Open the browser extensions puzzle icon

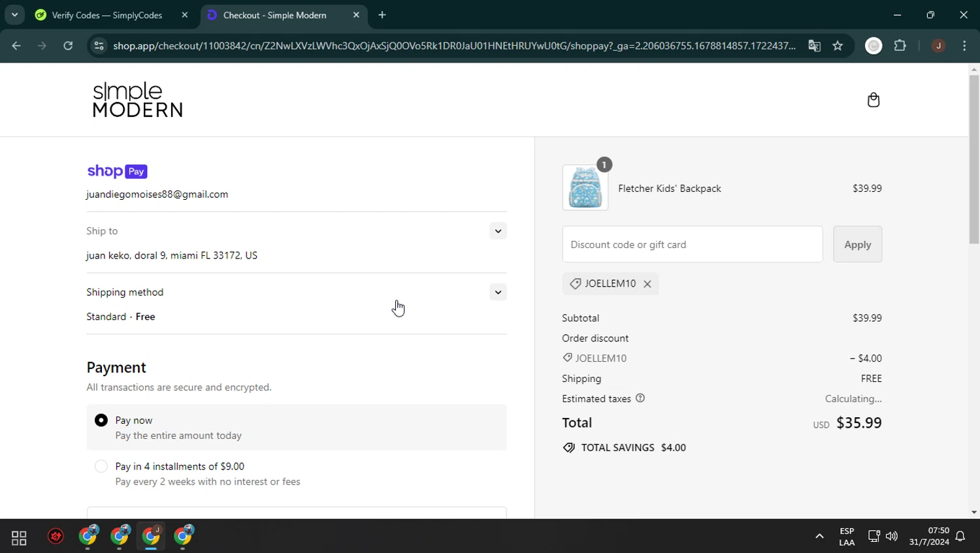(900, 46)
